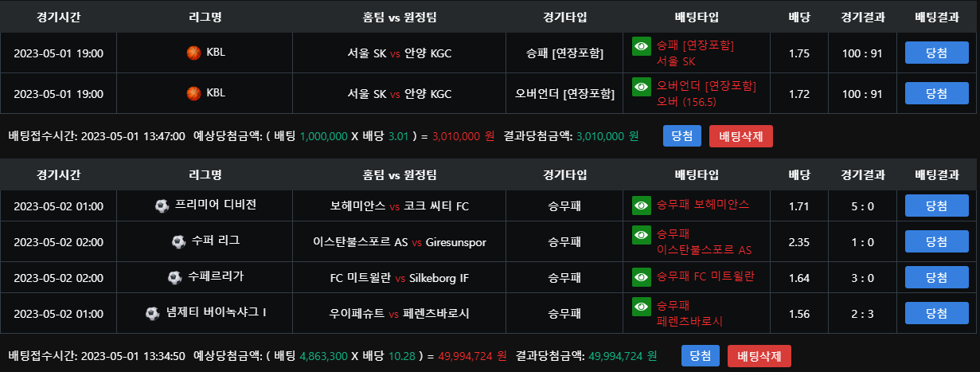Toggle eye icon for 페렌츠바로시 bet
Viewport: 980px width, 372px height.
(x=642, y=307)
